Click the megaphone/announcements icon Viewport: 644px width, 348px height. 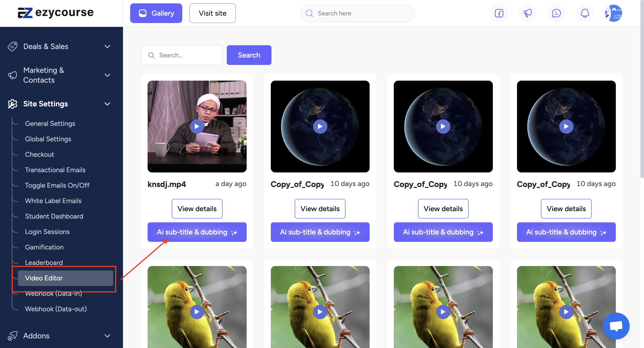527,13
